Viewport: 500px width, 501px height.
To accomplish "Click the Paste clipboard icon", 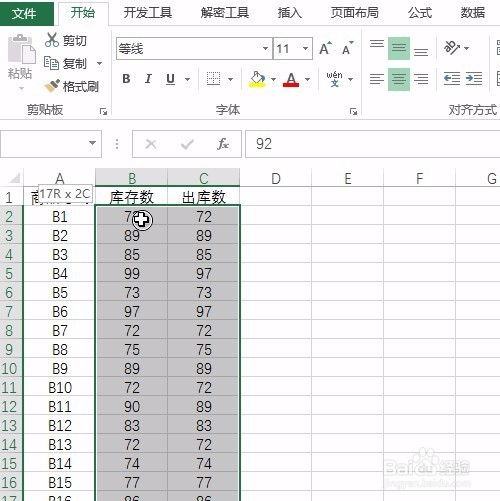I will (21, 49).
